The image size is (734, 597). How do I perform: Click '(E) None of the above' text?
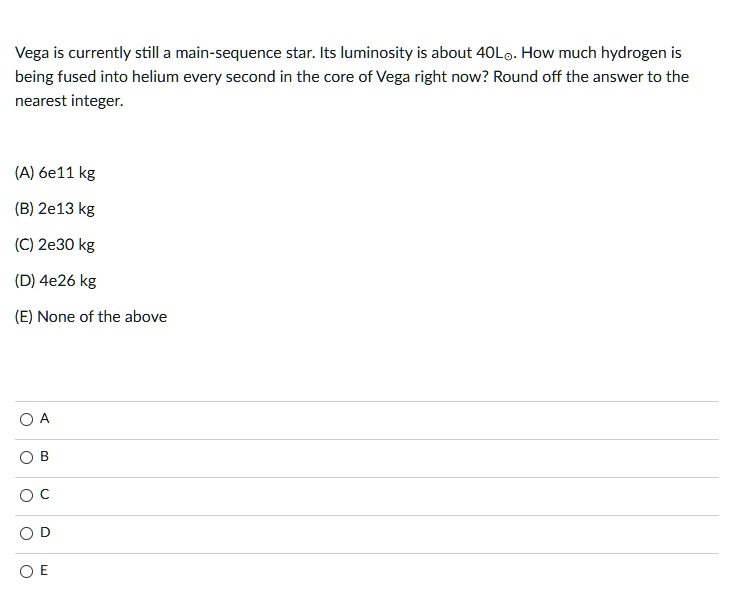pos(91,317)
